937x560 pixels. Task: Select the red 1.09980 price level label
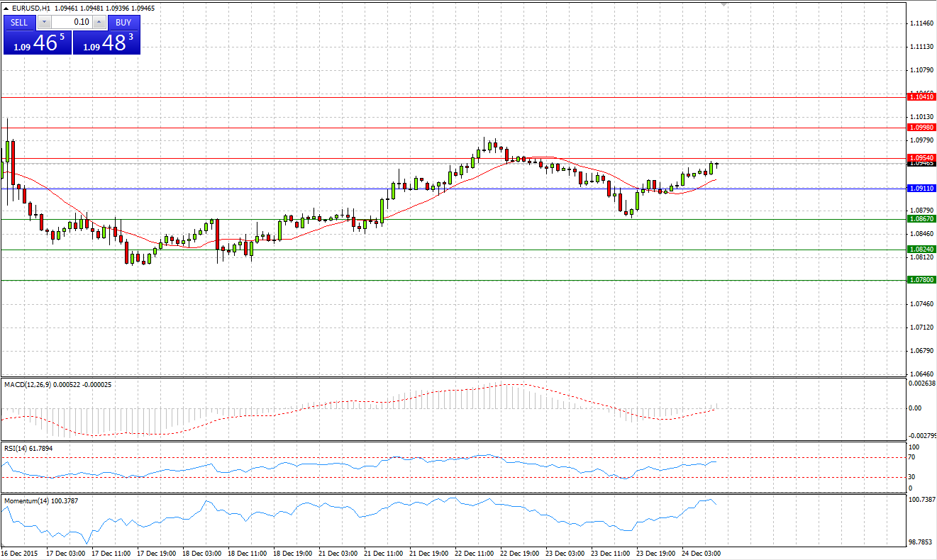tap(922, 127)
